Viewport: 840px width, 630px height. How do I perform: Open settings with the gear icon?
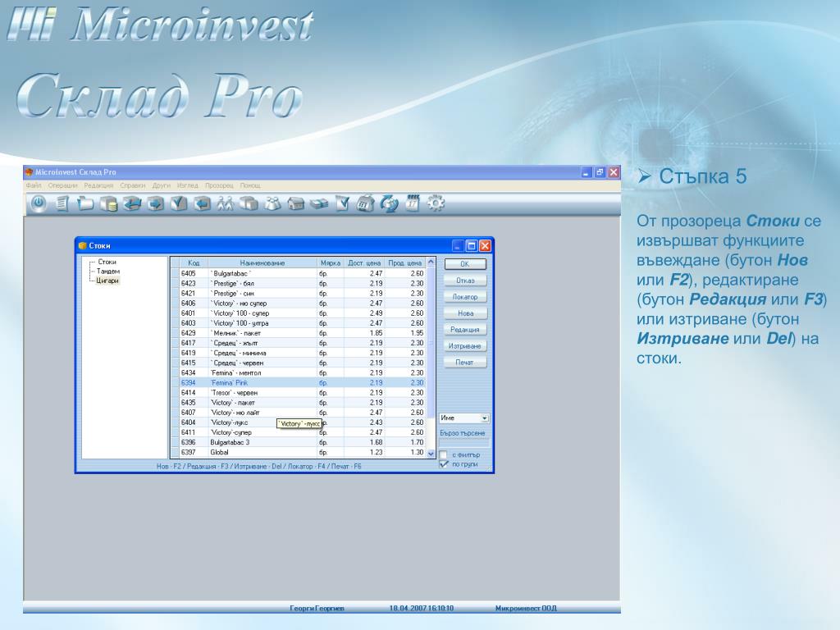pyautogui.click(x=436, y=203)
